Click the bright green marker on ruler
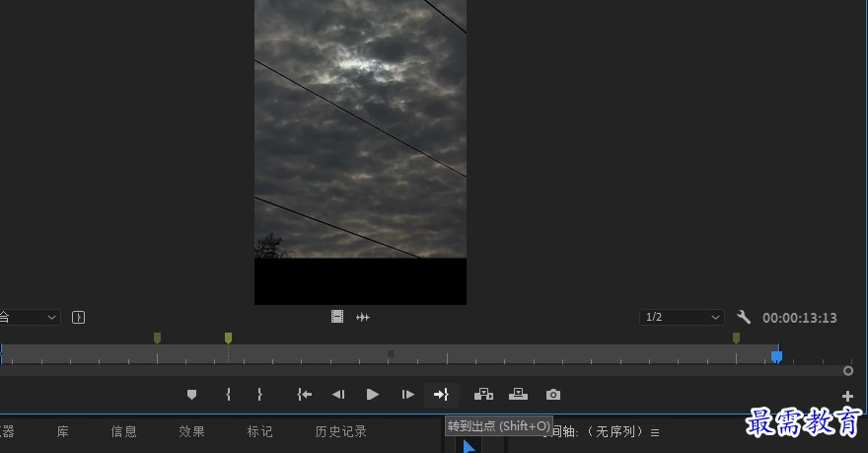 pyautogui.click(x=228, y=338)
